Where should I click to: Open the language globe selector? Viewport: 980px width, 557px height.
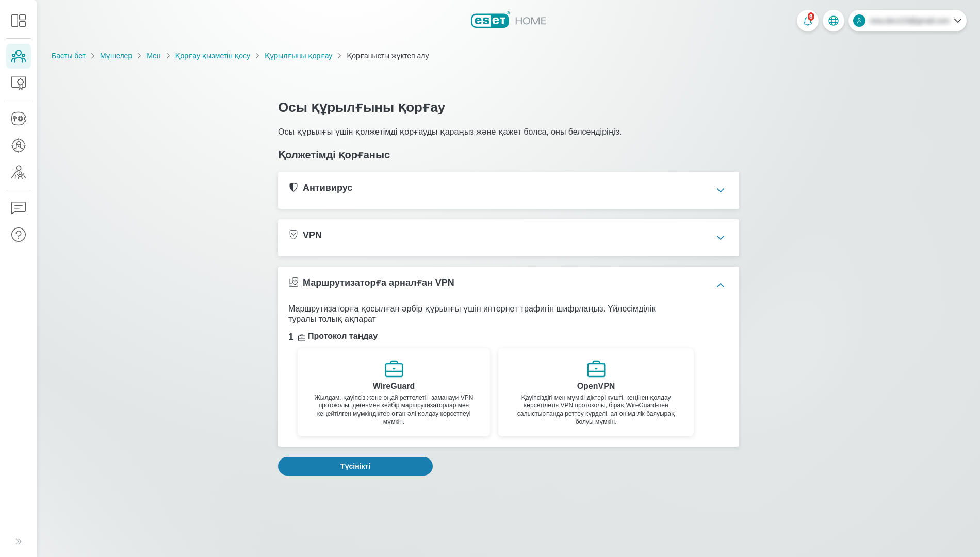pos(834,21)
